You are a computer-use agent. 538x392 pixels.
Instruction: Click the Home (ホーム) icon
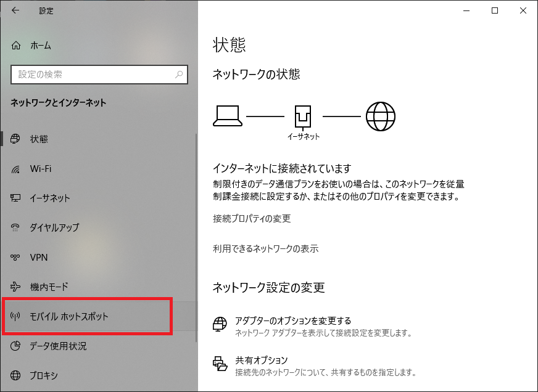(17, 46)
